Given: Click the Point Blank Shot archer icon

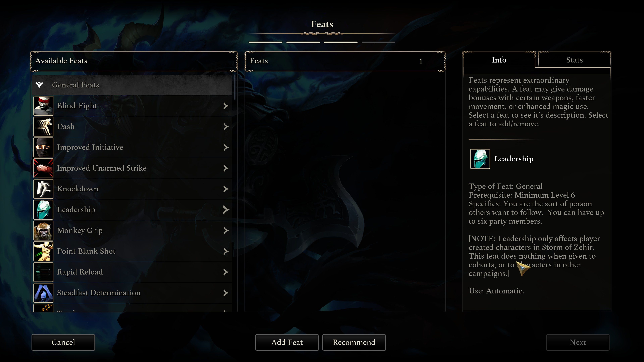Looking at the screenshot, I should 43,251.
